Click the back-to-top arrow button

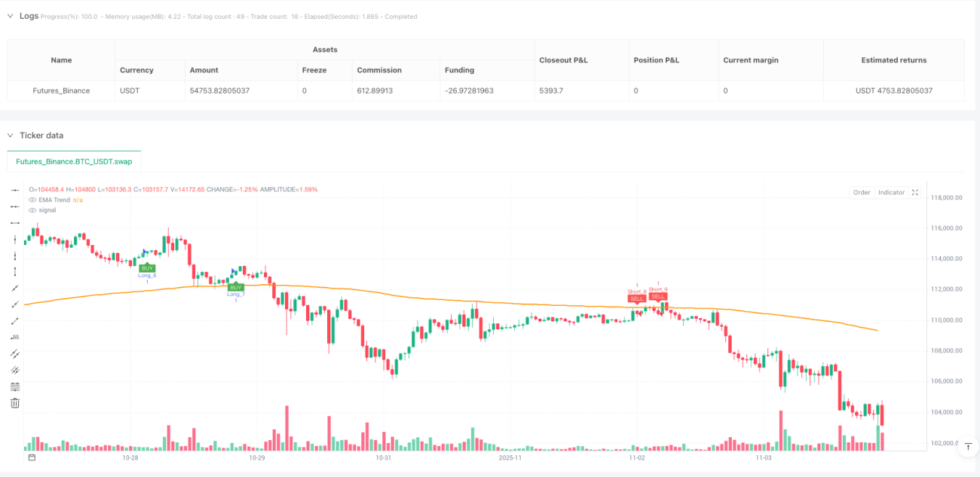tap(966, 448)
